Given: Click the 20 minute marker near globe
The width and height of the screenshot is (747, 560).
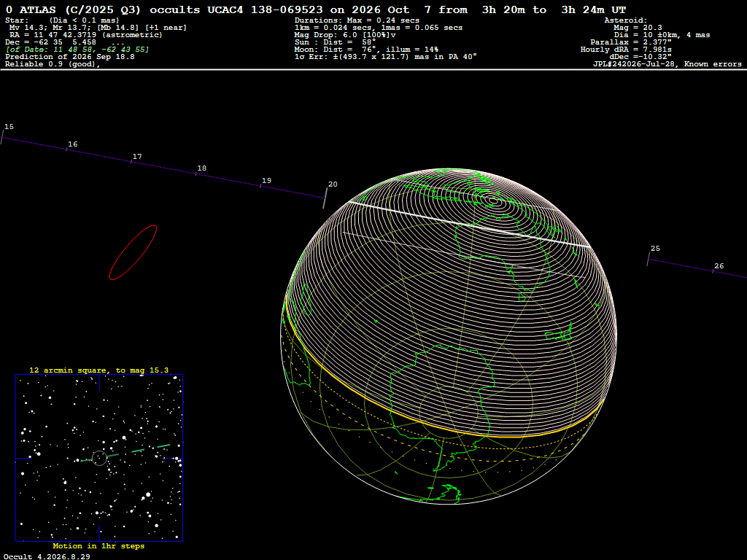Looking at the screenshot, I should [x=333, y=184].
